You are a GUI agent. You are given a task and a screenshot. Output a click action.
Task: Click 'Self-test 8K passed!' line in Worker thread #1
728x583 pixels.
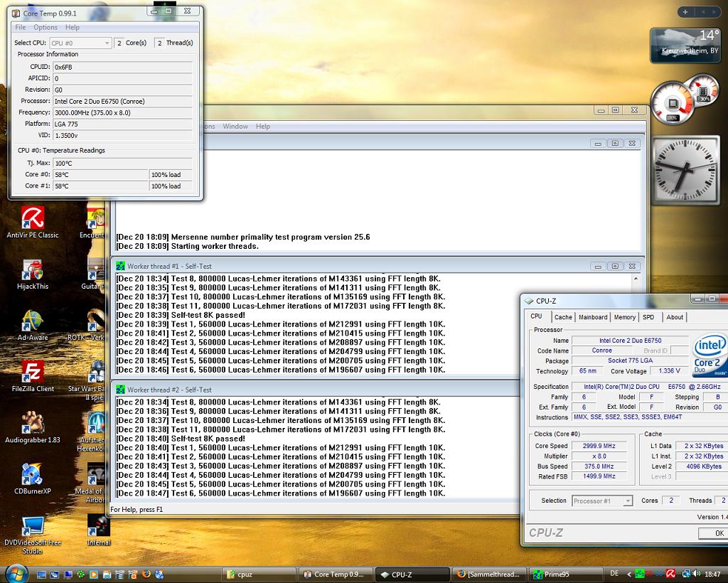[x=181, y=315]
